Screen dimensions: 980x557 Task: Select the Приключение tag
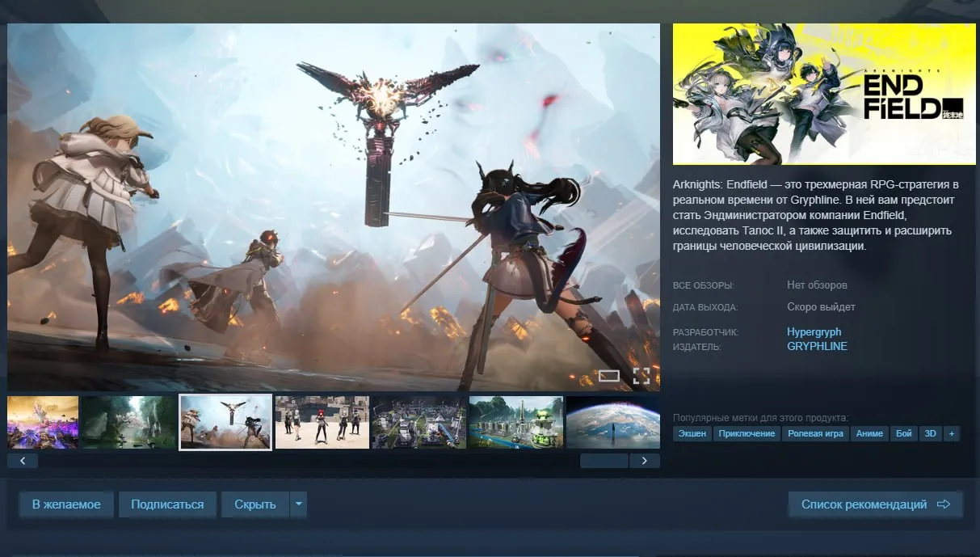coord(747,434)
